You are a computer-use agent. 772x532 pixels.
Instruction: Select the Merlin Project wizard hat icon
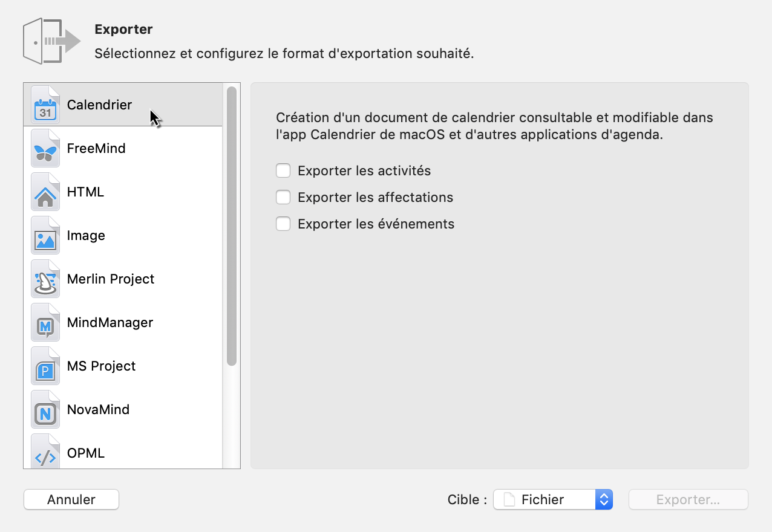point(45,278)
